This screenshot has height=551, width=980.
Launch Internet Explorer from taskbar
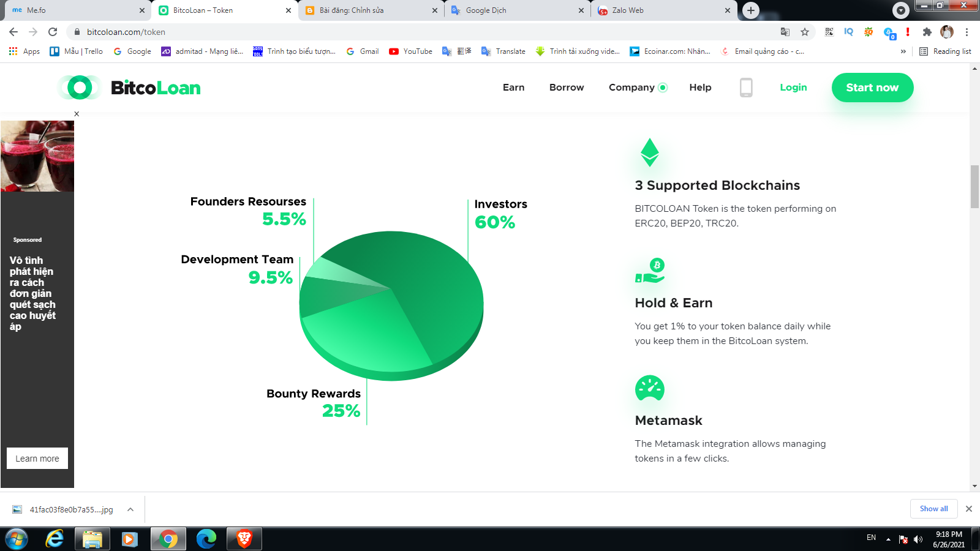[55, 539]
